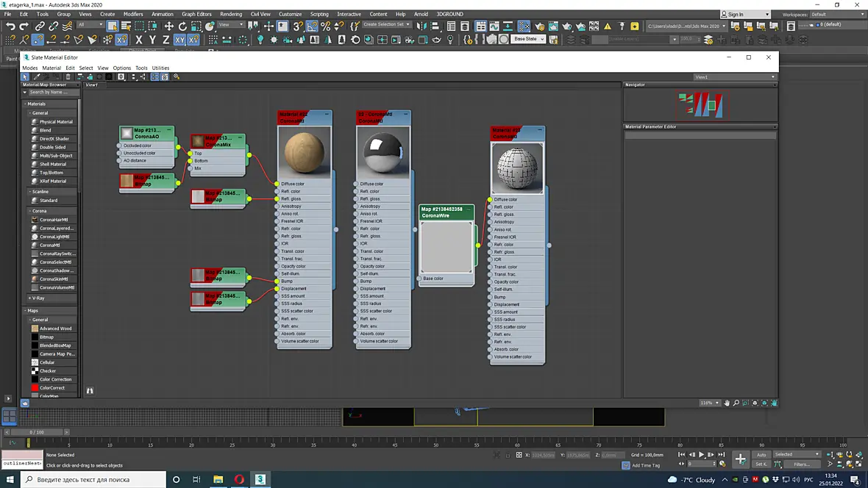Open the Graph Editors menu

[196, 15]
